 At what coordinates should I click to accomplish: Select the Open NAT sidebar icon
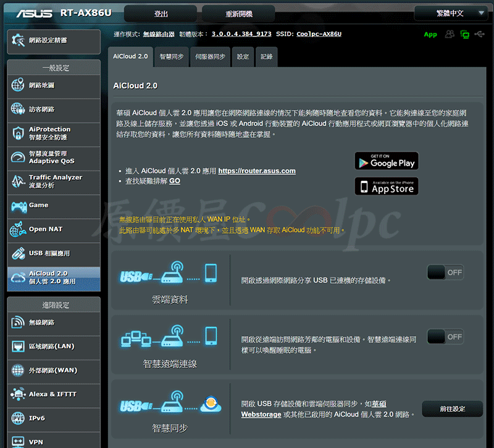[x=18, y=230]
